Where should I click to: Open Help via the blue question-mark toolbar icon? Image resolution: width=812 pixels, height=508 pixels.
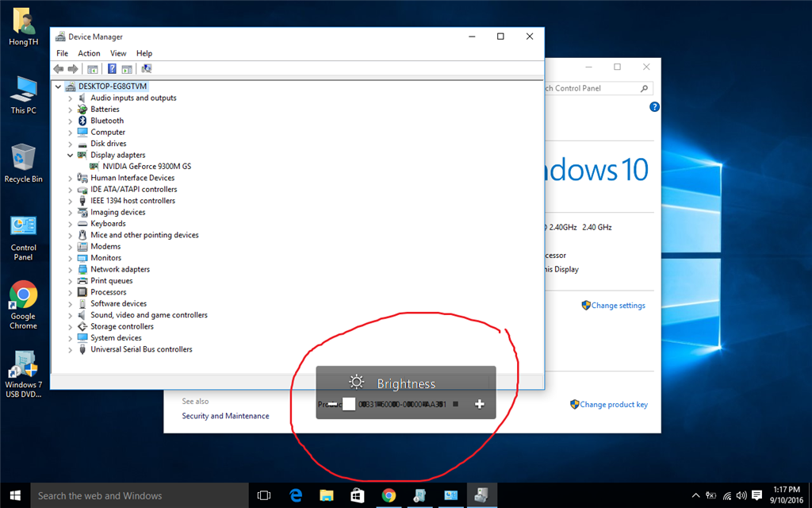[x=112, y=68]
